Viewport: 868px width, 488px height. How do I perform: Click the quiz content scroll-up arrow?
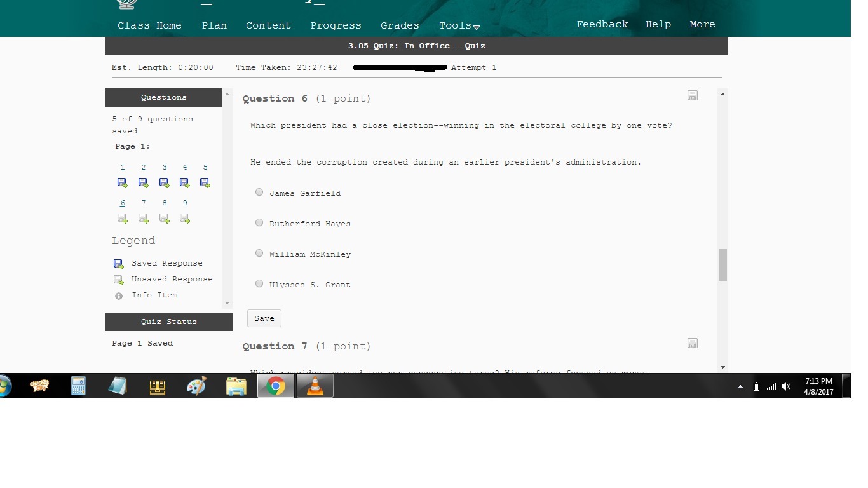722,94
